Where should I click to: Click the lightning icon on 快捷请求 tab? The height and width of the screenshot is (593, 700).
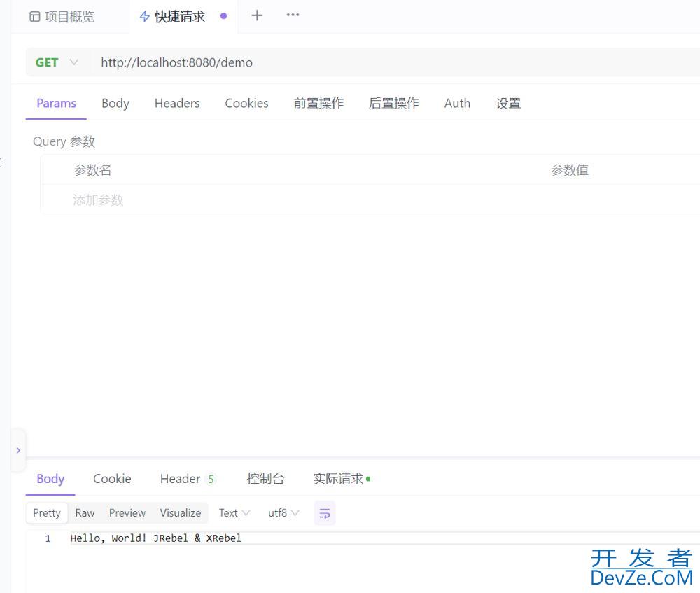(144, 17)
